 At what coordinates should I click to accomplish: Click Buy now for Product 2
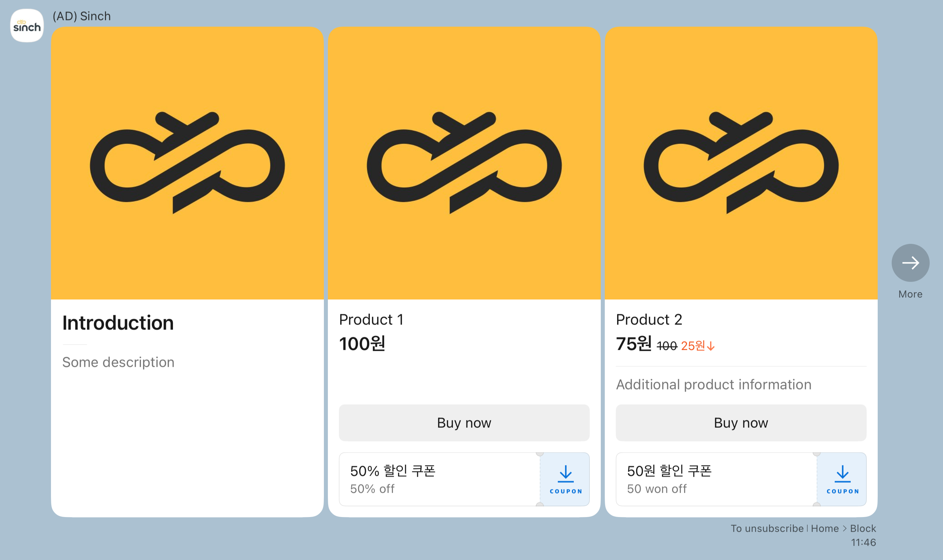[x=740, y=423]
